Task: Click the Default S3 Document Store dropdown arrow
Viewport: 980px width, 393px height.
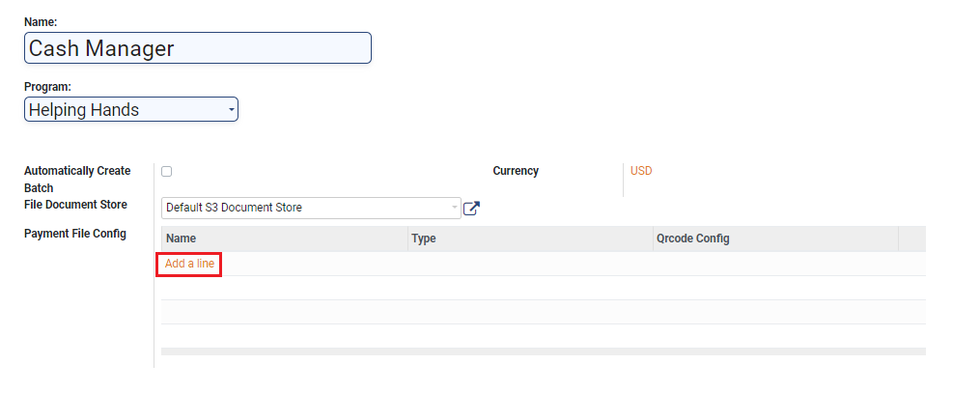Action: click(454, 208)
